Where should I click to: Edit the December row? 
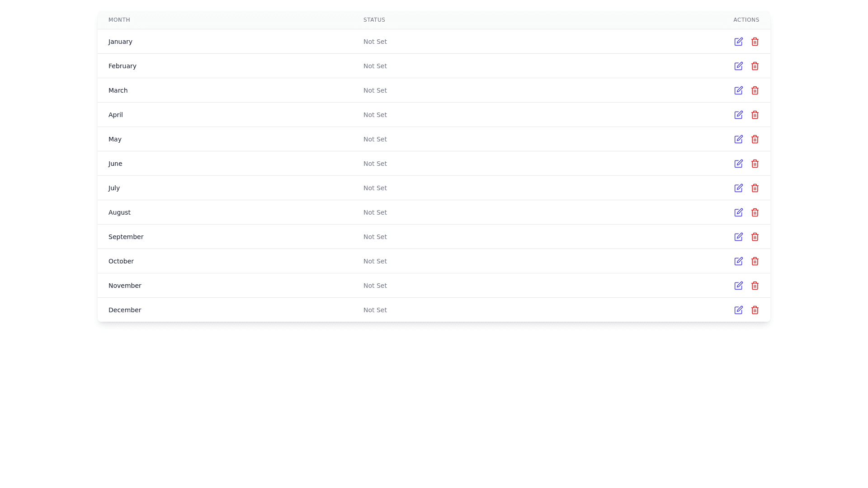738,310
